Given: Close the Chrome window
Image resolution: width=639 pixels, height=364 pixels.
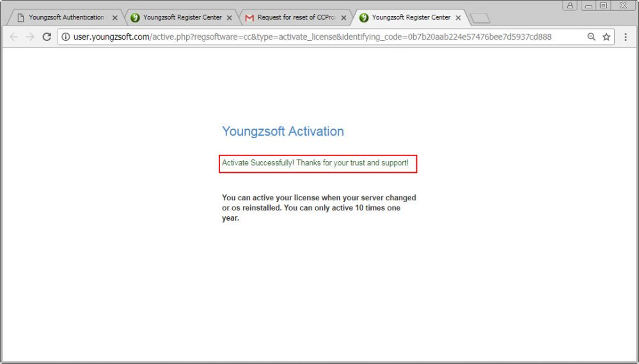Looking at the screenshot, I should (x=624, y=5).
